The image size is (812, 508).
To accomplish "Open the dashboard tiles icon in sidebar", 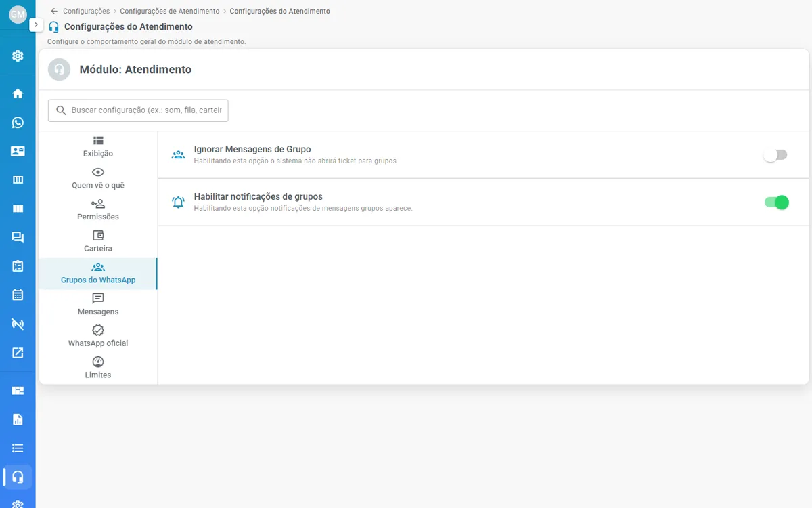I will [18, 390].
